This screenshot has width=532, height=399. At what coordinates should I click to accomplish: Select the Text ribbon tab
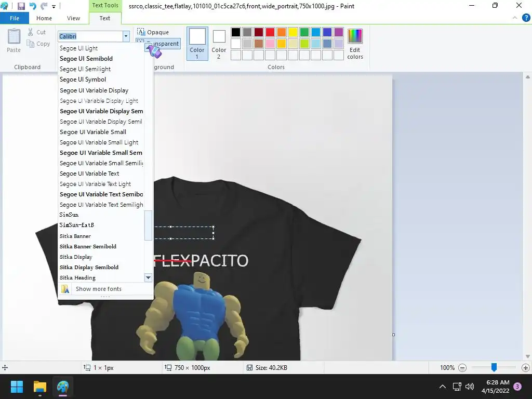pyautogui.click(x=105, y=18)
